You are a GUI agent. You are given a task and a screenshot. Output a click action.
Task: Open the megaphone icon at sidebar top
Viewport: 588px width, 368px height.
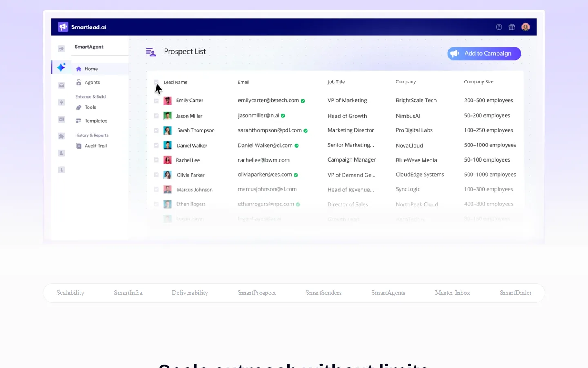click(61, 49)
